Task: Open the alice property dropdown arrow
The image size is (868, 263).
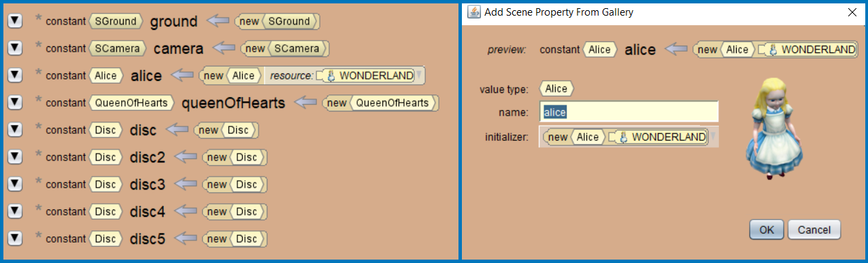Action: 15,75
